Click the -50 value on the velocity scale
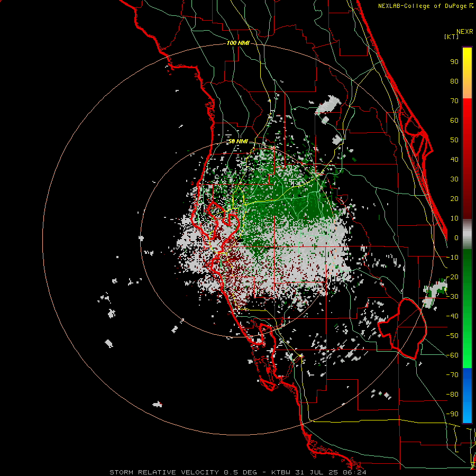This screenshot has height=476, width=476. tap(452, 336)
